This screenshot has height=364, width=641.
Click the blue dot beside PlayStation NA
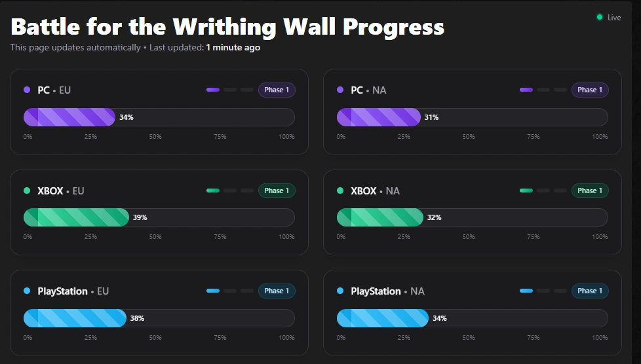340,291
